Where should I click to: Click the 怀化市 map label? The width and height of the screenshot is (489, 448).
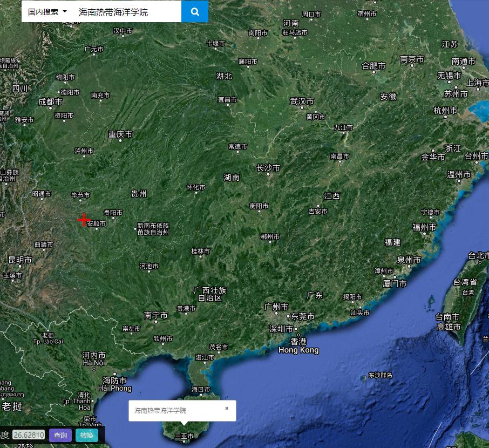(x=196, y=187)
